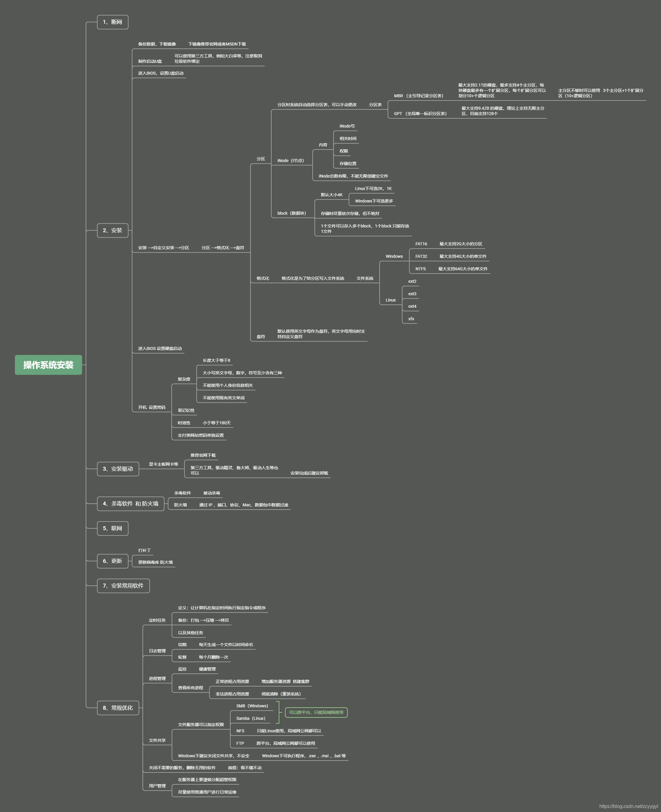Select 显卡主板网卡等 label
Viewport: 661px width, 812px height.
tap(163, 464)
